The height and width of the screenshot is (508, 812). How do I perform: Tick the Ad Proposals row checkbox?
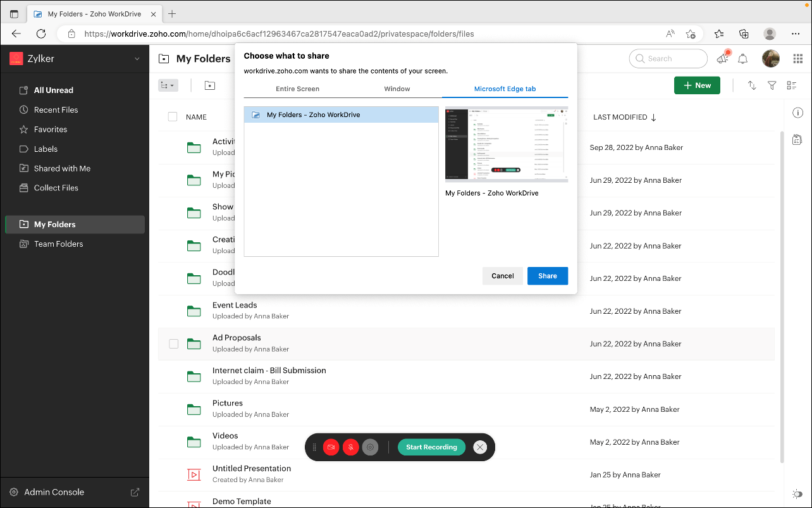pyautogui.click(x=173, y=344)
